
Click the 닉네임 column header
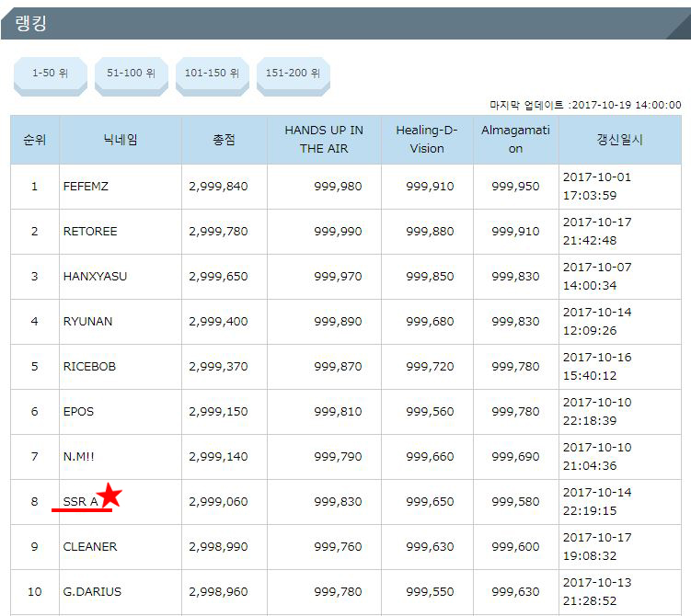(x=121, y=140)
